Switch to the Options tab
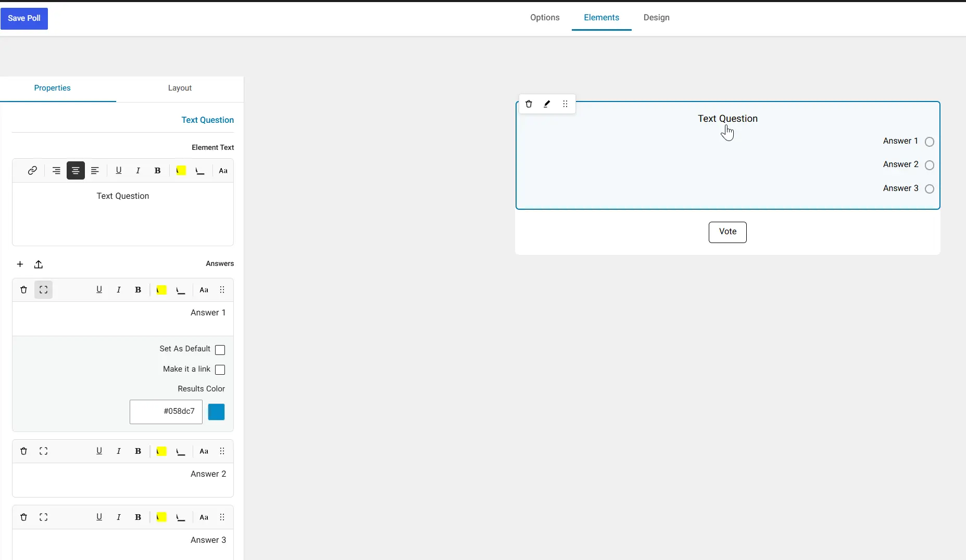Image resolution: width=966 pixels, height=560 pixels. tap(545, 18)
